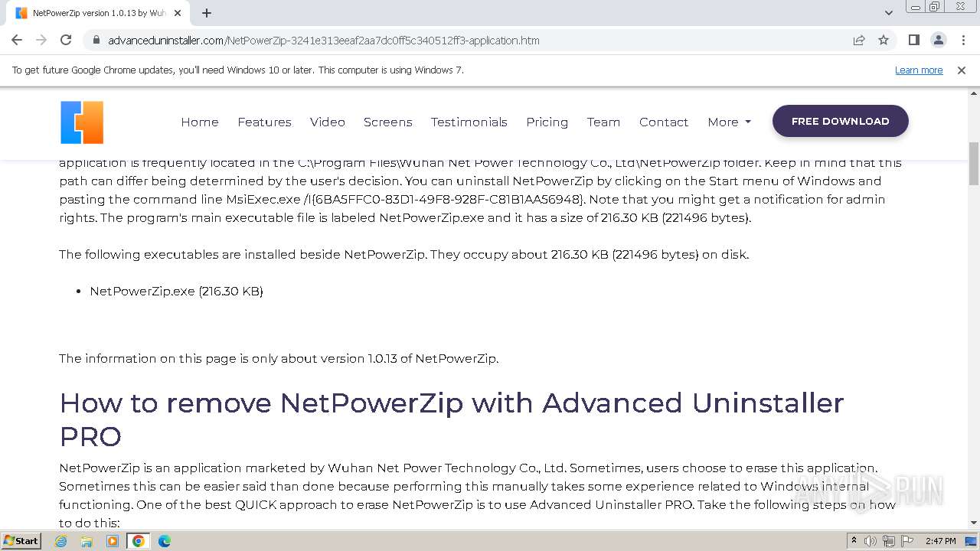Screen dimensions: 980x551
Task: Click the browser Forward arrow
Action: (41, 40)
